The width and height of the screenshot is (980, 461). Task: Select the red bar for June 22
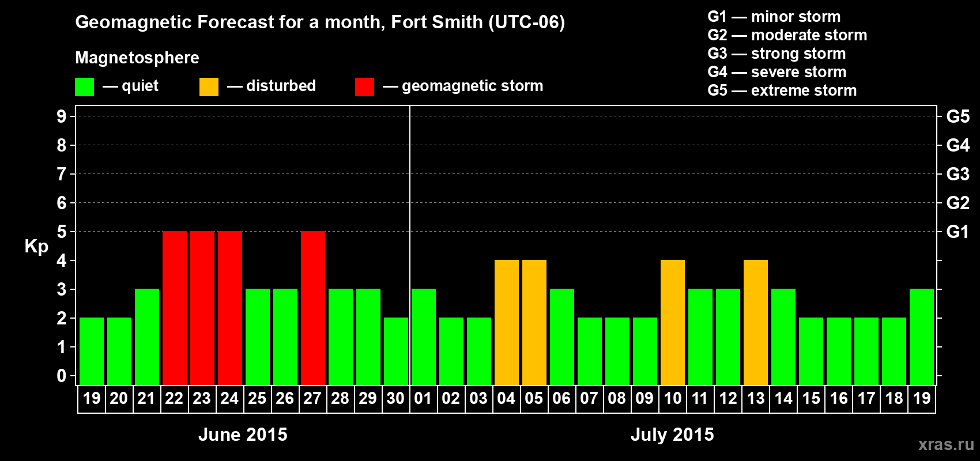[175, 308]
